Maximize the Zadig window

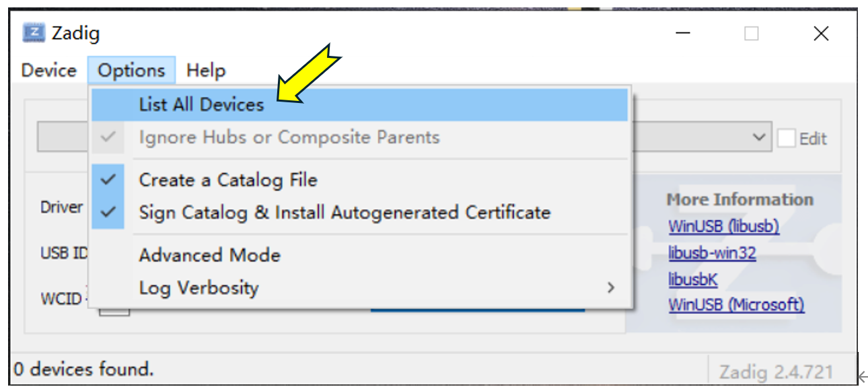pos(752,34)
